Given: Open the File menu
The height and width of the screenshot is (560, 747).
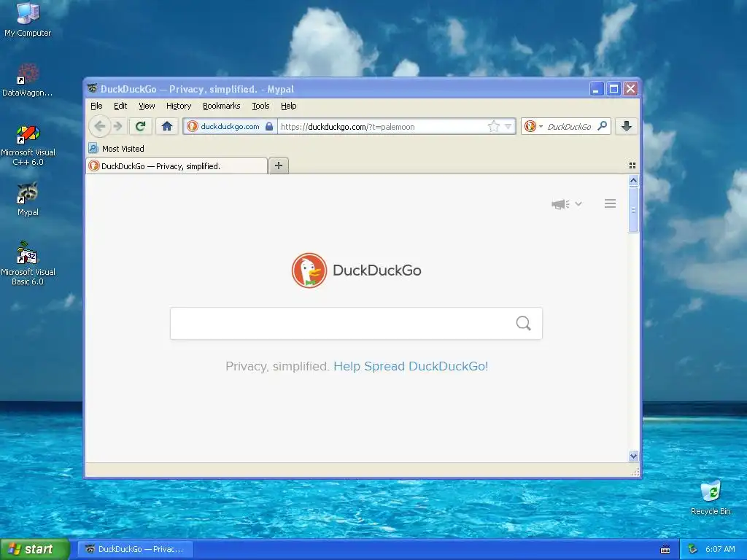Looking at the screenshot, I should coord(96,106).
